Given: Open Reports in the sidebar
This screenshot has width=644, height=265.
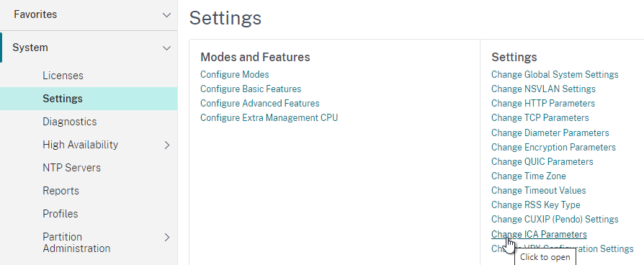Looking at the screenshot, I should 61,191.
